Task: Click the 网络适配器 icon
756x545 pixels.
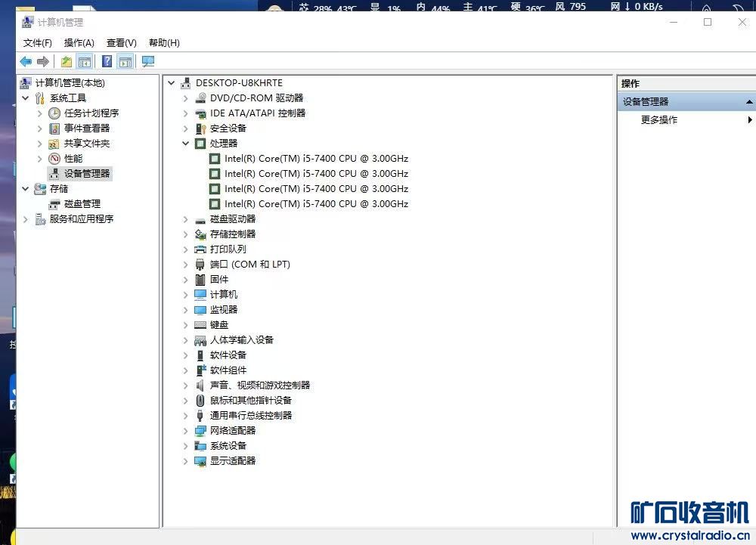Action: pyautogui.click(x=200, y=431)
